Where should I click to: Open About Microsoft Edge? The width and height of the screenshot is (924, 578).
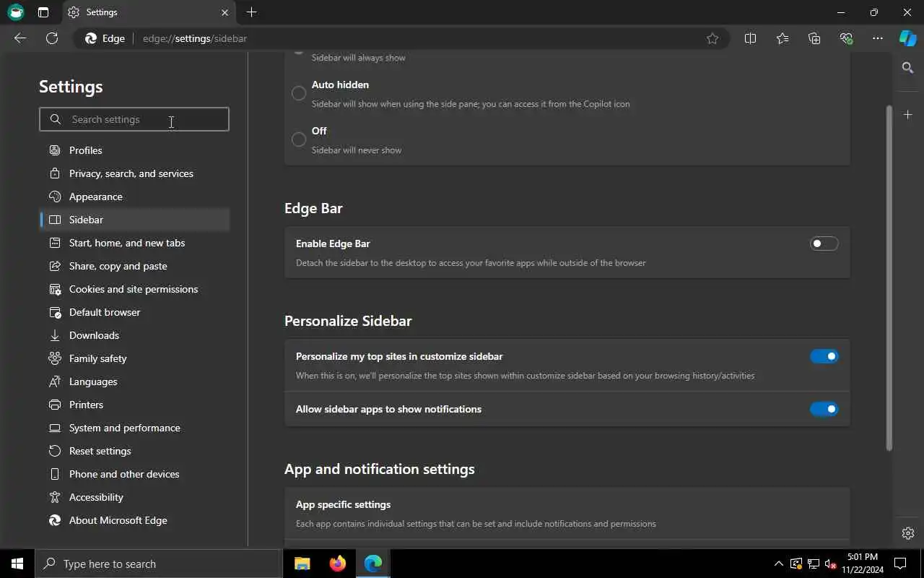[x=134, y=520]
